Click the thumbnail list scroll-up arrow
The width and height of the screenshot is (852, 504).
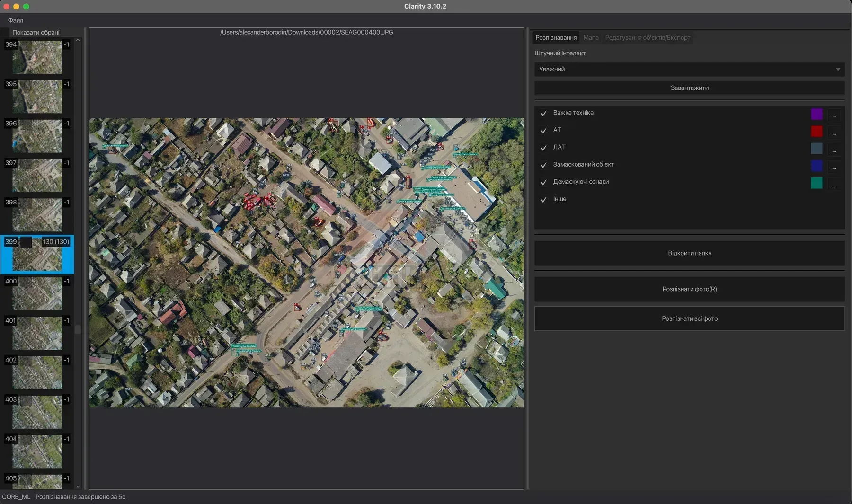pos(78,40)
